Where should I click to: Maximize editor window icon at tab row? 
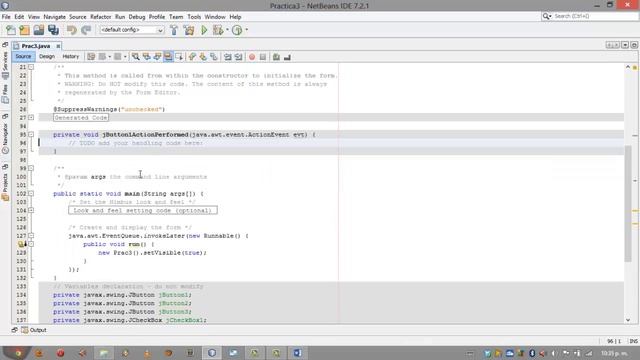pos(634,45)
